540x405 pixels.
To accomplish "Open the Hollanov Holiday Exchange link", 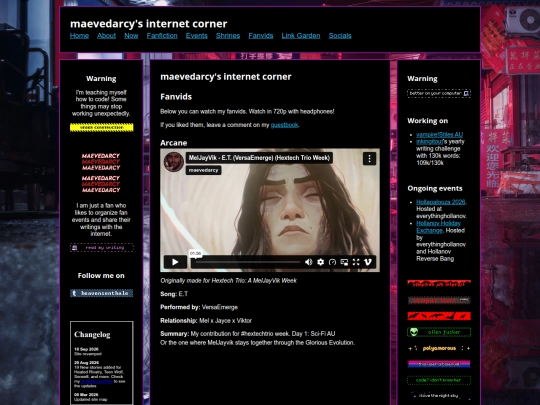I will coord(438,227).
